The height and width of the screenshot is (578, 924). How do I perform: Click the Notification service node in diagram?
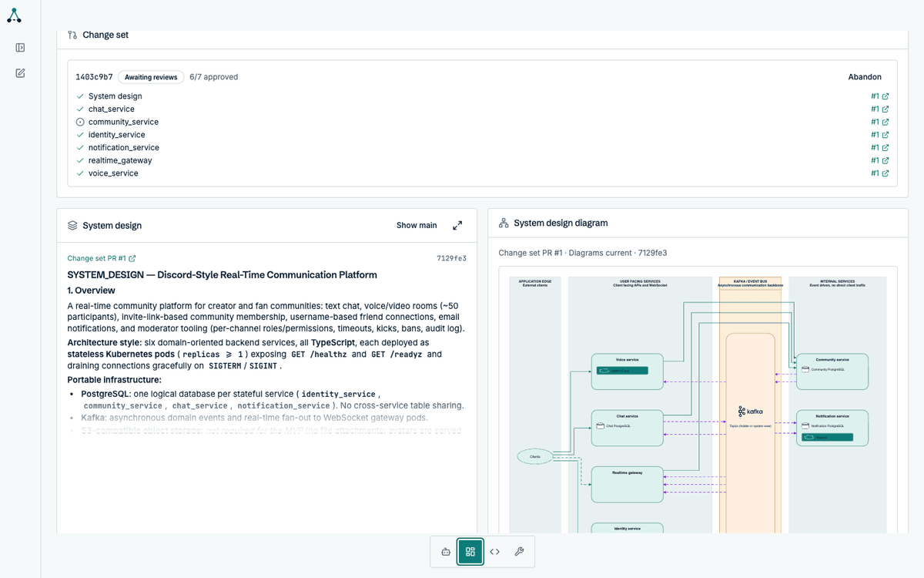832,428
